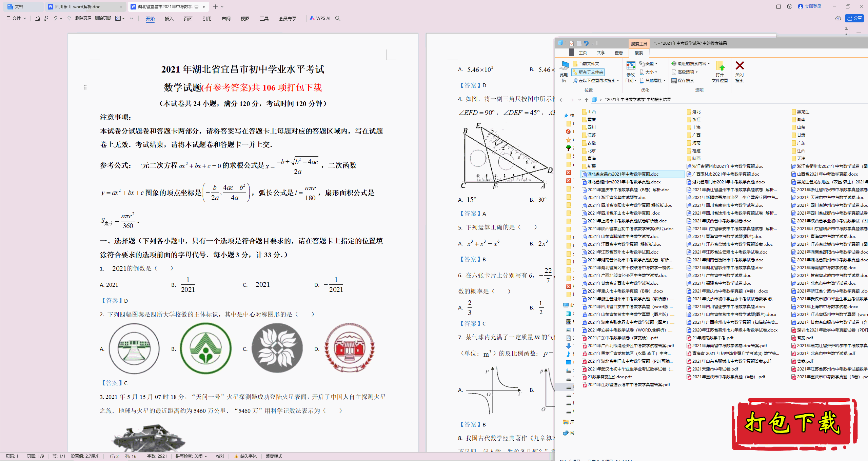Select the 山西 folder in results
Image resolution: width=868 pixels, height=461 pixels.
(589, 112)
